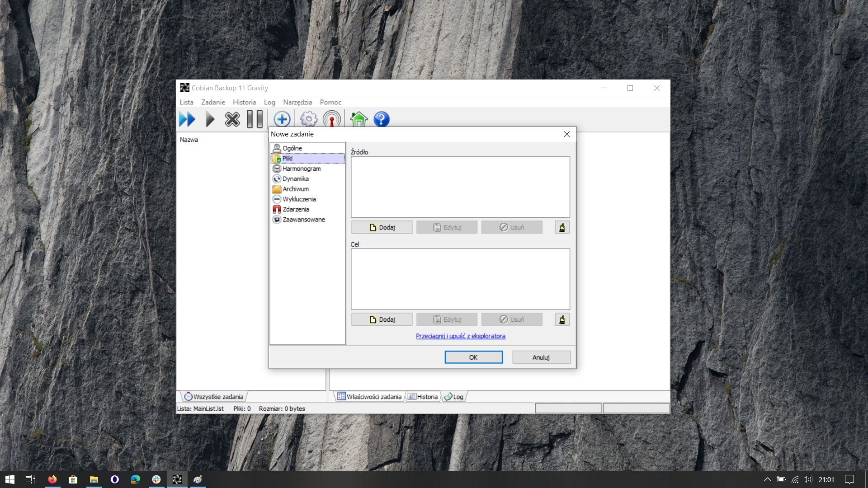Select Harmonogram in the task sidebar

click(301, 169)
